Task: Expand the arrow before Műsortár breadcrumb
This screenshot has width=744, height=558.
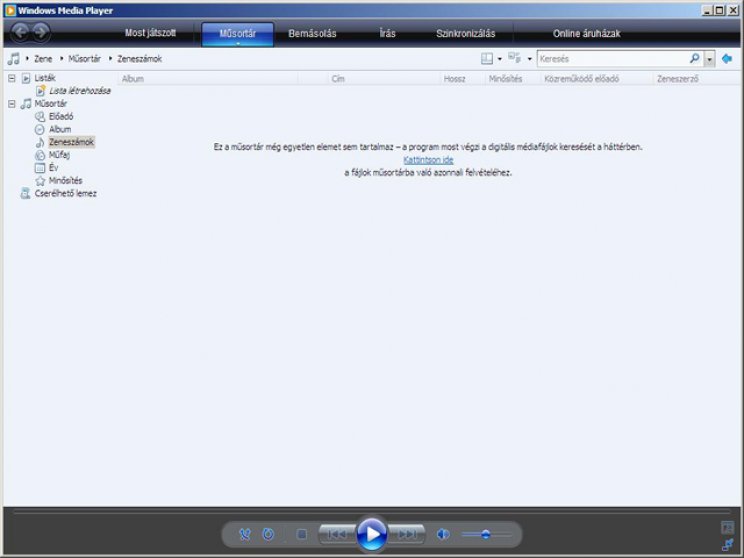Action: click(62, 58)
